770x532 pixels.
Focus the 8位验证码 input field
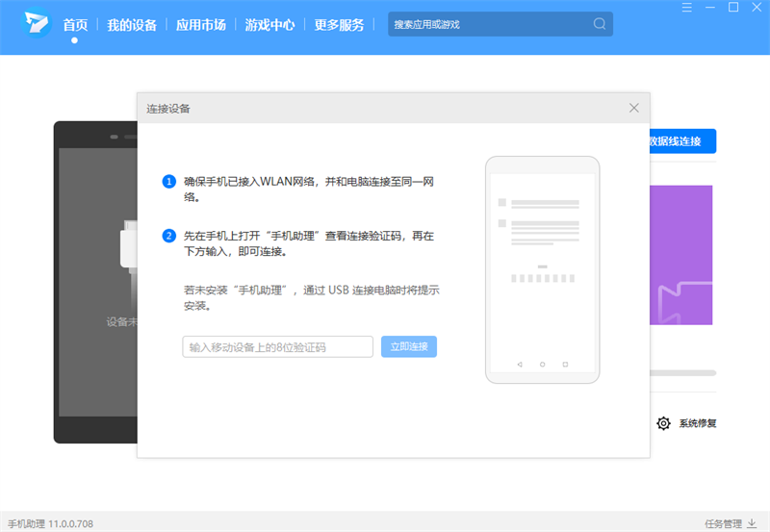277,347
